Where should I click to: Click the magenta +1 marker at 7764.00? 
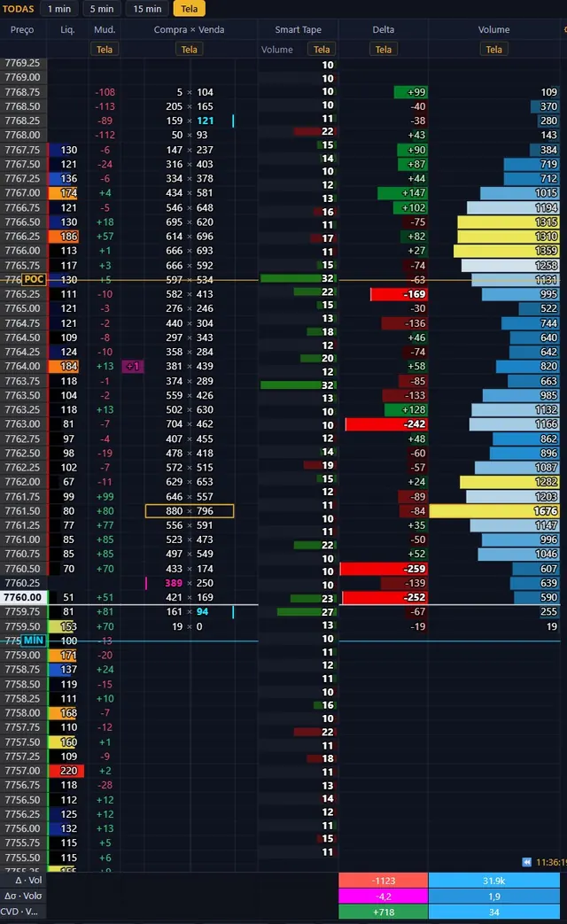click(x=133, y=366)
